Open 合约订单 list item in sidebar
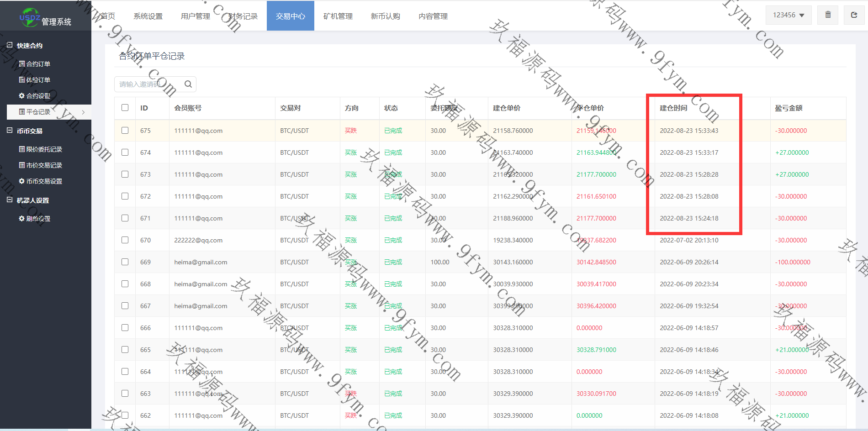This screenshot has width=868, height=431. point(35,64)
